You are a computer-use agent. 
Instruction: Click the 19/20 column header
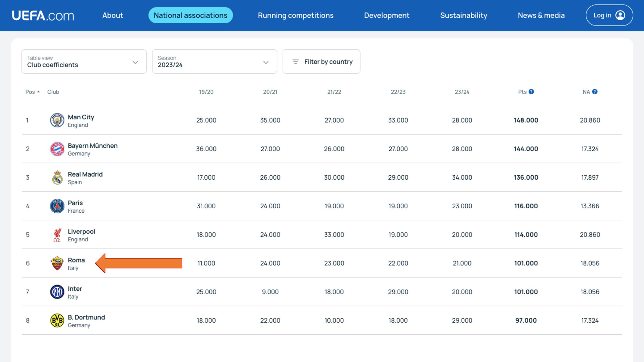206,92
